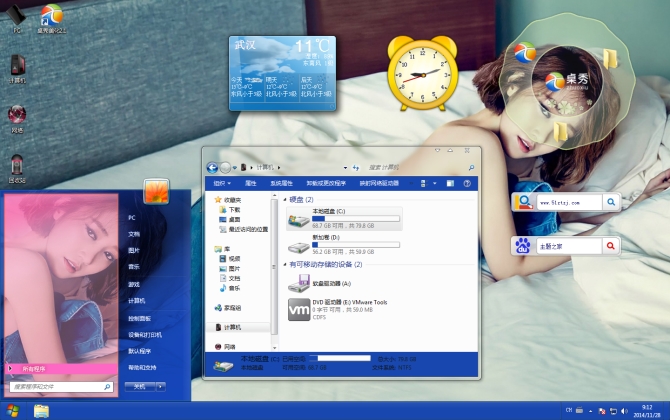Open the D: drive volume icon
Viewport: 670px width, 420px height.
tap(299, 245)
